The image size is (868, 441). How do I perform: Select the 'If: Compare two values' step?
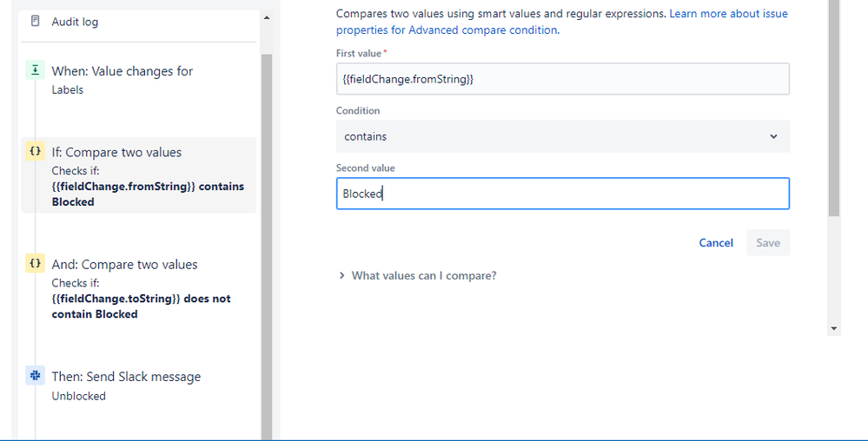click(138, 175)
